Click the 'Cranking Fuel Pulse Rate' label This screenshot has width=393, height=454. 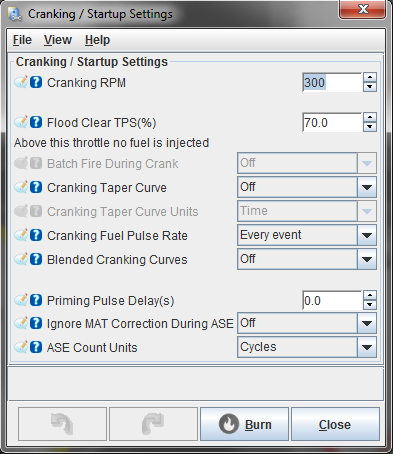(x=117, y=235)
